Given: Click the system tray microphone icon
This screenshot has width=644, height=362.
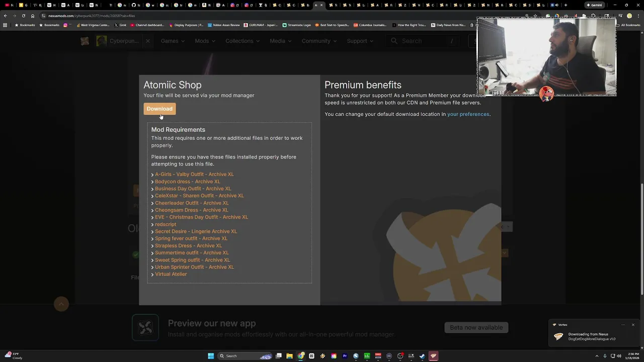Looking at the screenshot, I should click(605, 356).
